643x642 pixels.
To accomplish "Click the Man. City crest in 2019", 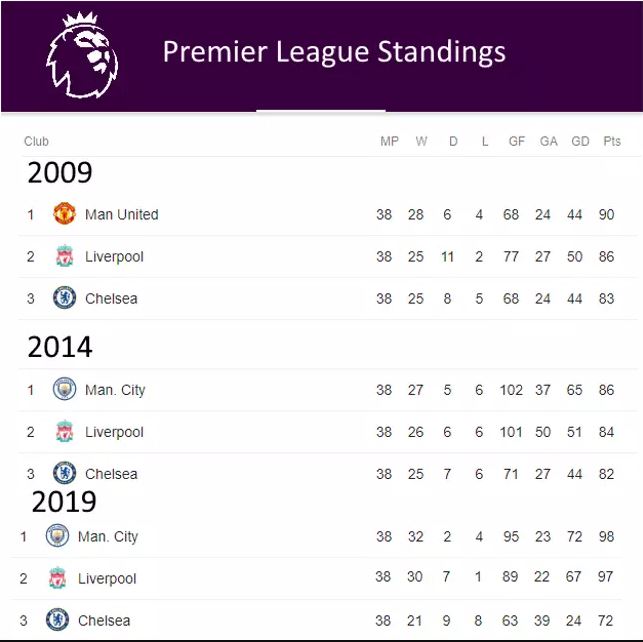I will (57, 535).
